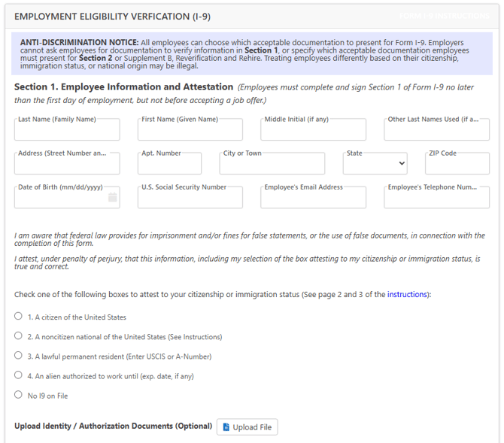Viewport: 504px width, 443px height.
Task: Follow the blue "instructions" hyperlink
Action: coord(407,294)
